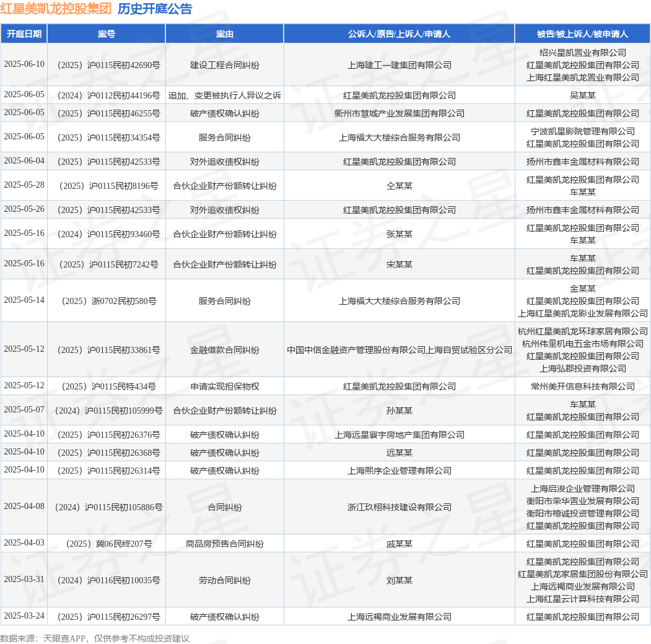Click cause 商品房预售合同纠纷

point(225,544)
